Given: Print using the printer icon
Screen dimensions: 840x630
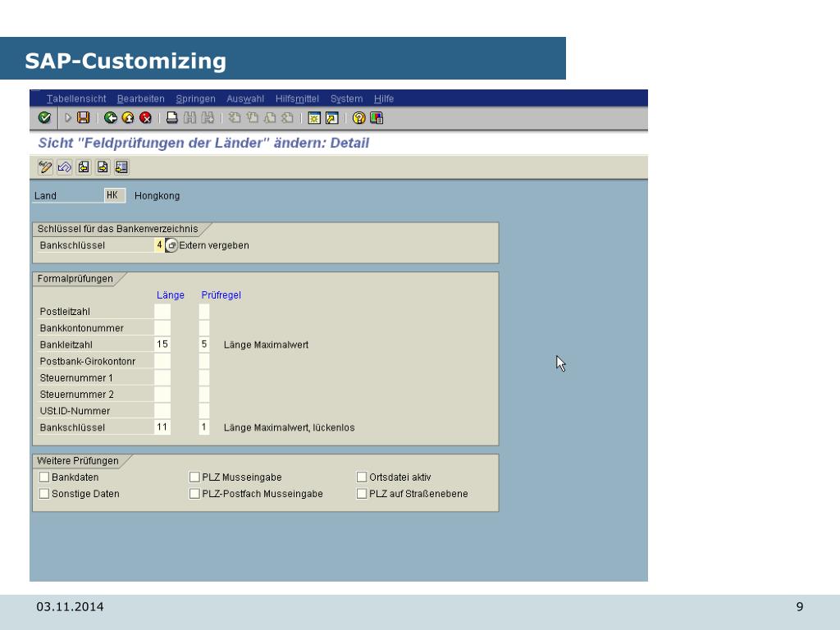Looking at the screenshot, I should [172, 118].
